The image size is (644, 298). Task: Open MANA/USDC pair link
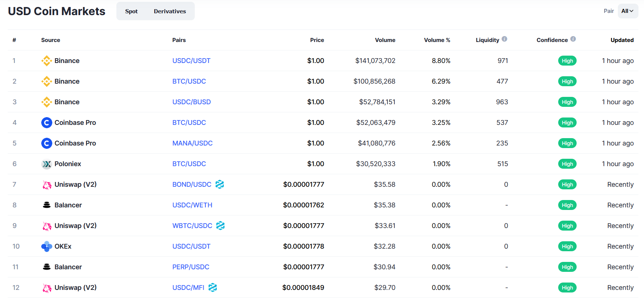click(x=193, y=143)
